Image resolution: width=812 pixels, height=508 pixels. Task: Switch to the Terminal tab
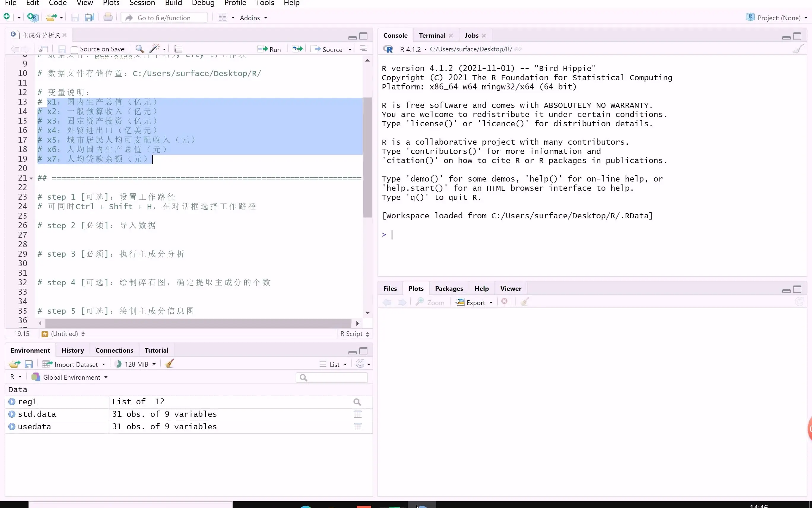pyautogui.click(x=432, y=35)
